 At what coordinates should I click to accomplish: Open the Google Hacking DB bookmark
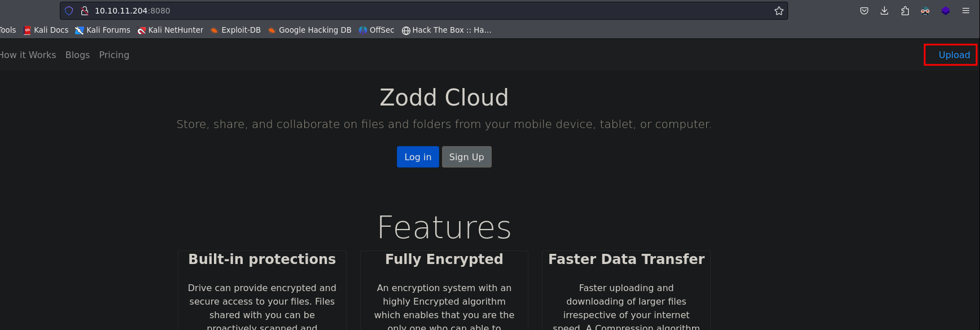[309, 30]
